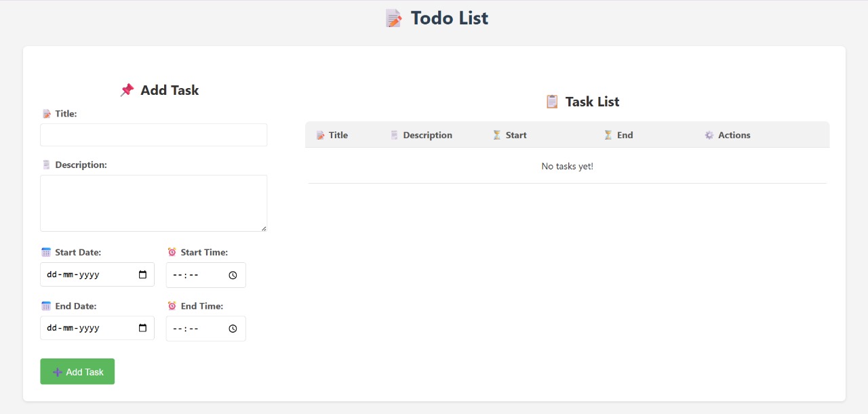868x414 pixels.
Task: Click the clipboard icon beside Task List
Action: [552, 102]
